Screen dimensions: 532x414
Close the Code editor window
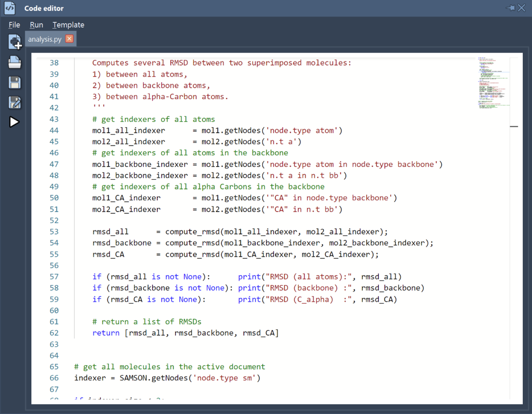coord(521,8)
